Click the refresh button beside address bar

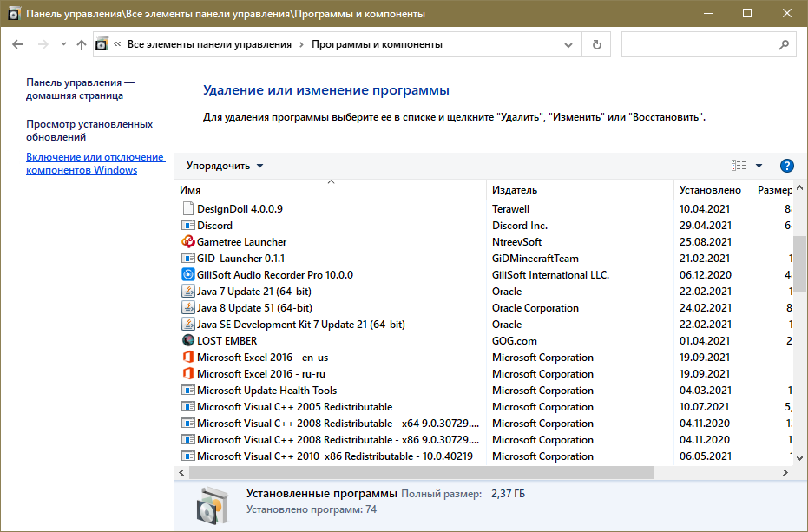(596, 44)
